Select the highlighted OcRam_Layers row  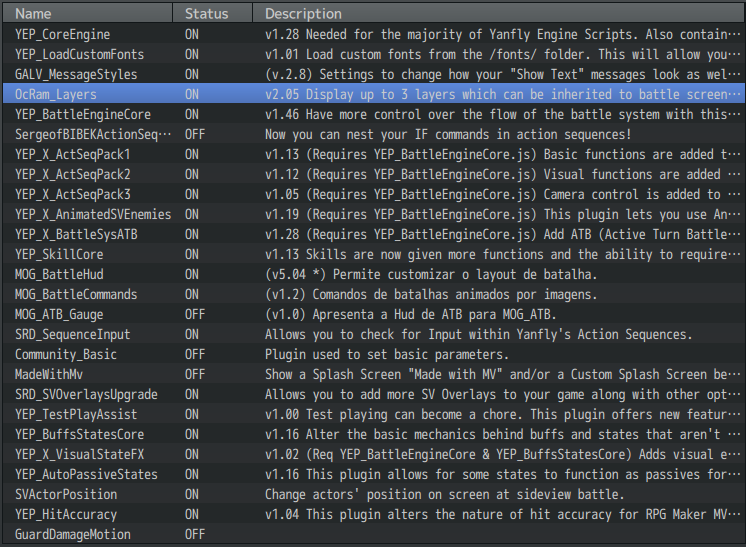point(373,94)
